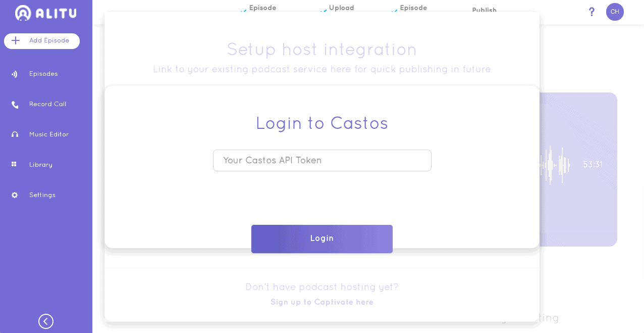Click the Login button

point(322,239)
